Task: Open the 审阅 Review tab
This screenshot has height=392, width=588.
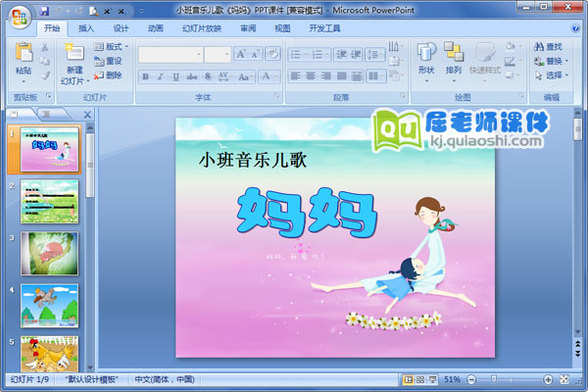Action: [x=248, y=28]
